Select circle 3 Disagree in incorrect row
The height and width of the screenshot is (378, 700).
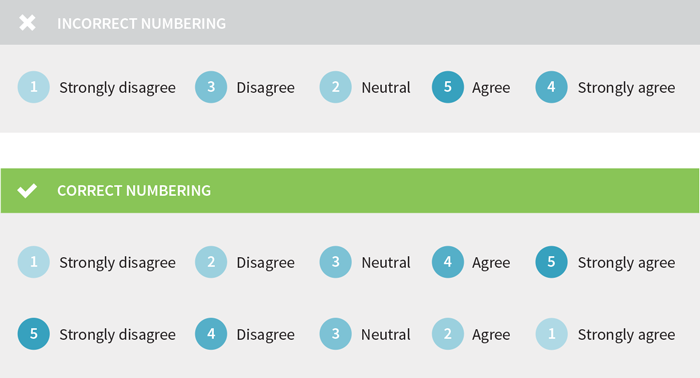(x=211, y=87)
